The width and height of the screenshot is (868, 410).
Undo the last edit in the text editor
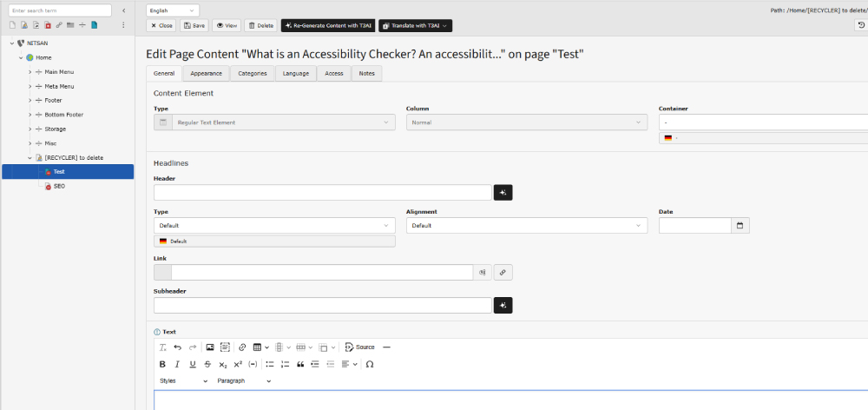(178, 347)
